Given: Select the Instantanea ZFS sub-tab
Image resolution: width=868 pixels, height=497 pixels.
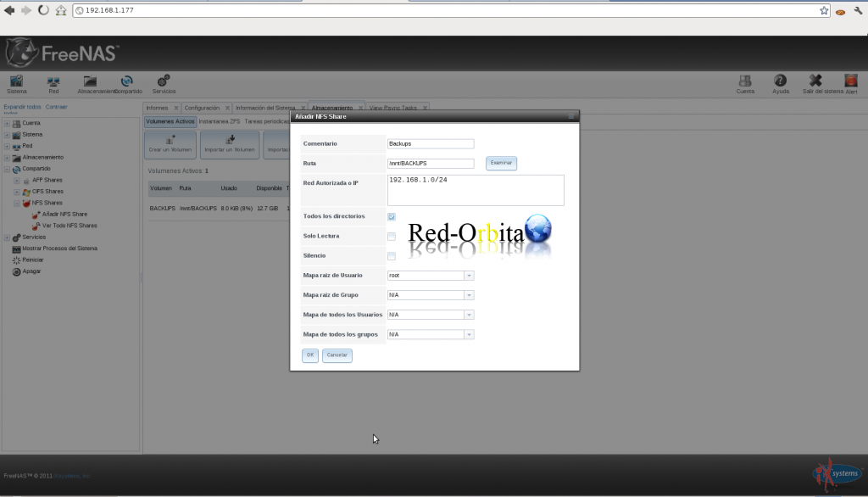Looking at the screenshot, I should pos(220,121).
